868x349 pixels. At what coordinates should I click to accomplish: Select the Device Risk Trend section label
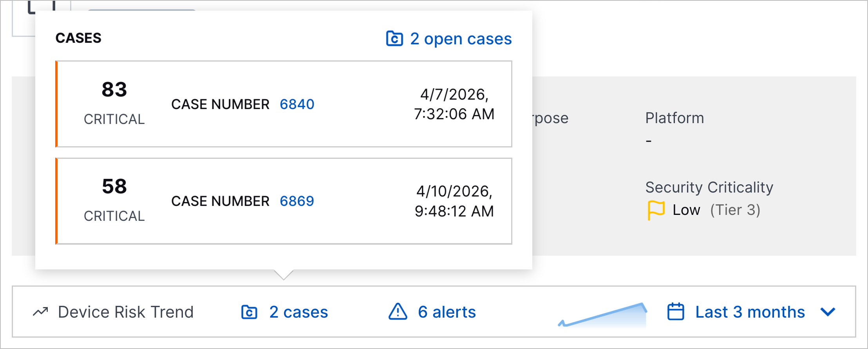[x=126, y=312]
